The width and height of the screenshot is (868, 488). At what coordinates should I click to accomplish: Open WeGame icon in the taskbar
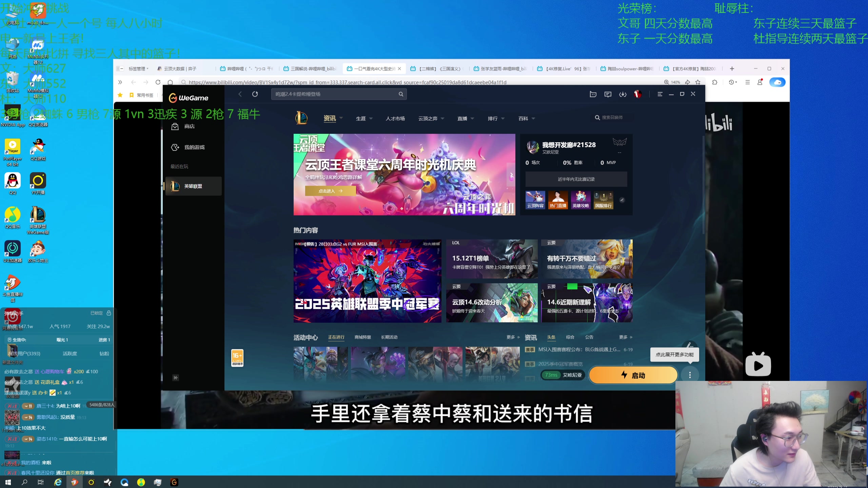[x=174, y=482]
